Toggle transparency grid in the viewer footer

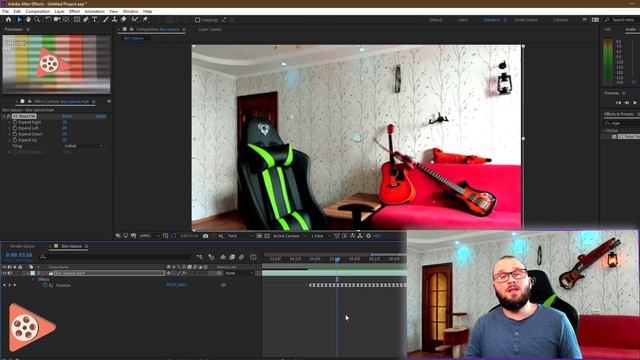pos(267,236)
